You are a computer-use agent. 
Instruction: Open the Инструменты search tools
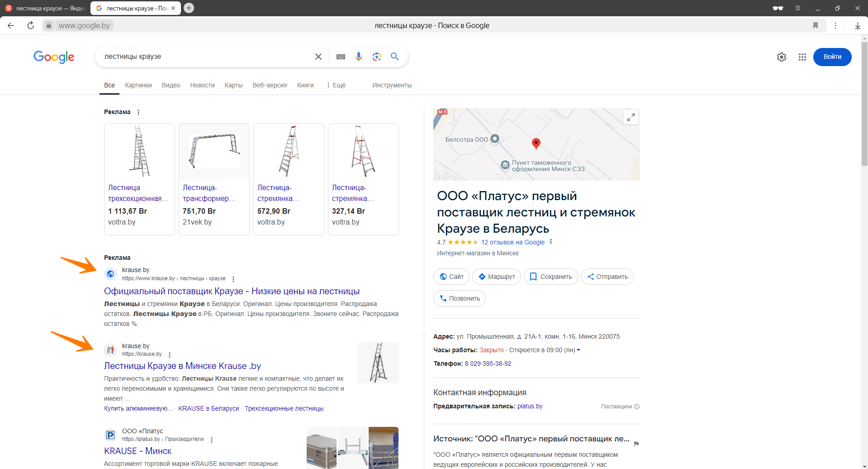point(392,85)
